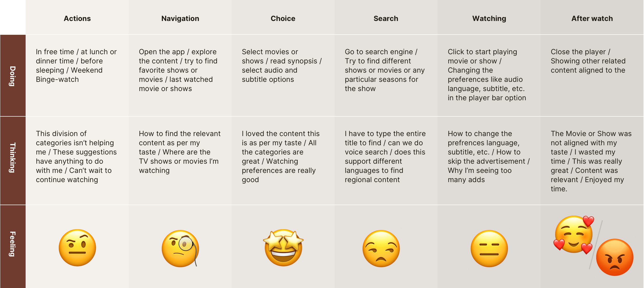
Task: Click the Choice column header
Action: tap(283, 18)
